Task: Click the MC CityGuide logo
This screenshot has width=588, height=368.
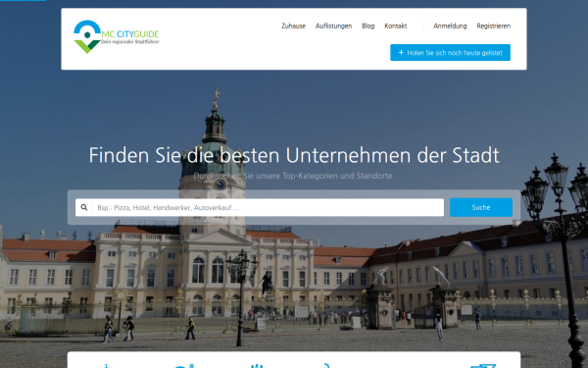Action: (x=117, y=37)
